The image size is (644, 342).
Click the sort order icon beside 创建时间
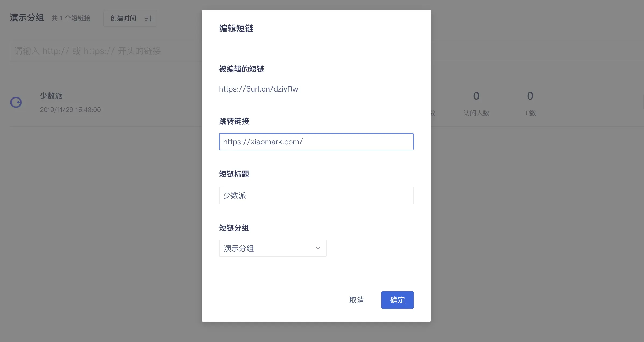click(148, 18)
